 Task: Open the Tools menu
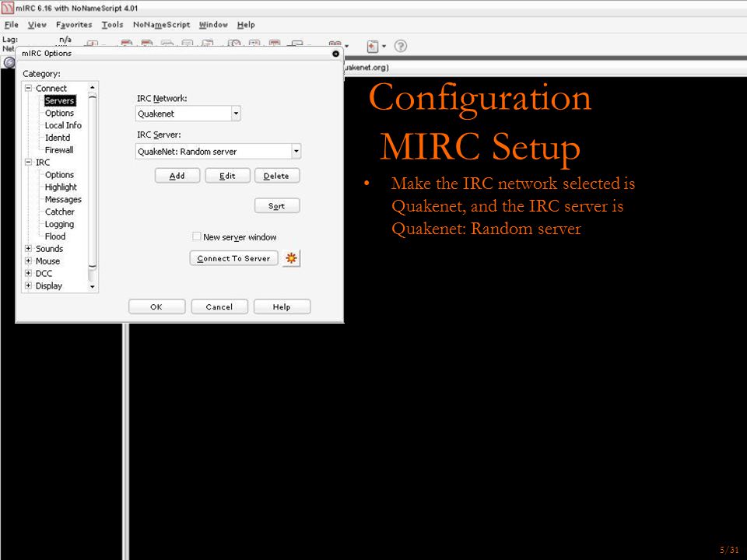(x=112, y=25)
